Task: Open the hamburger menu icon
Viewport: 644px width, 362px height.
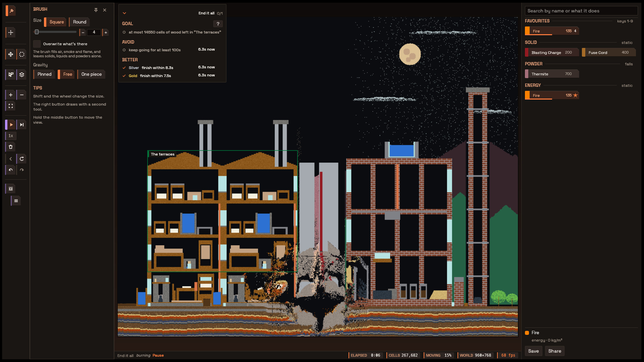Action: (x=16, y=201)
